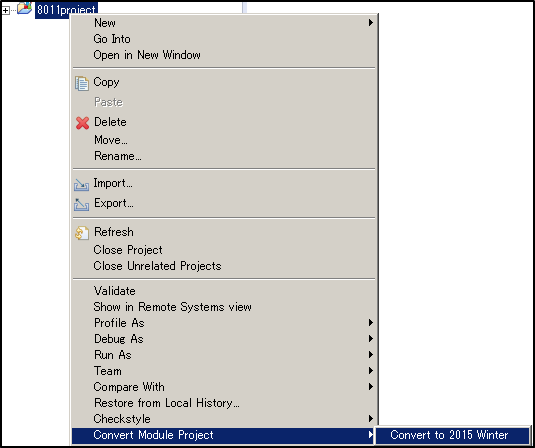The image size is (535, 448).
Task: Click the Debug As submenu arrow
Action: coord(371,339)
